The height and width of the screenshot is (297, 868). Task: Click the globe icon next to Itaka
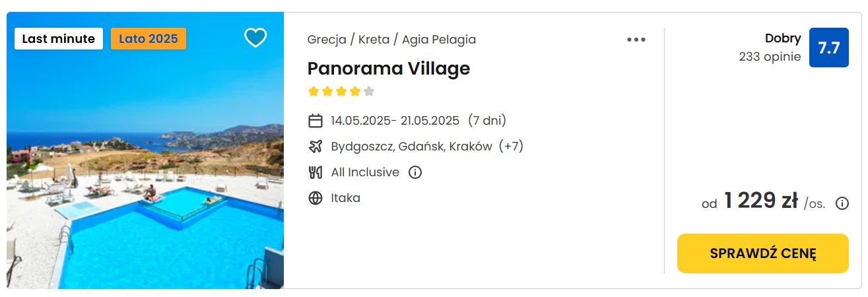(x=316, y=198)
